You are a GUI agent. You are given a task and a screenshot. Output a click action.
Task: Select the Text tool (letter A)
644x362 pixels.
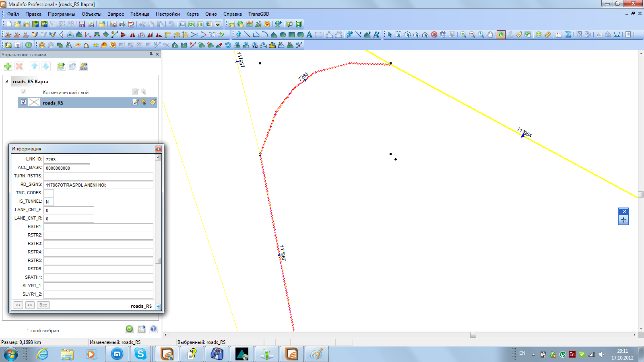click(309, 35)
